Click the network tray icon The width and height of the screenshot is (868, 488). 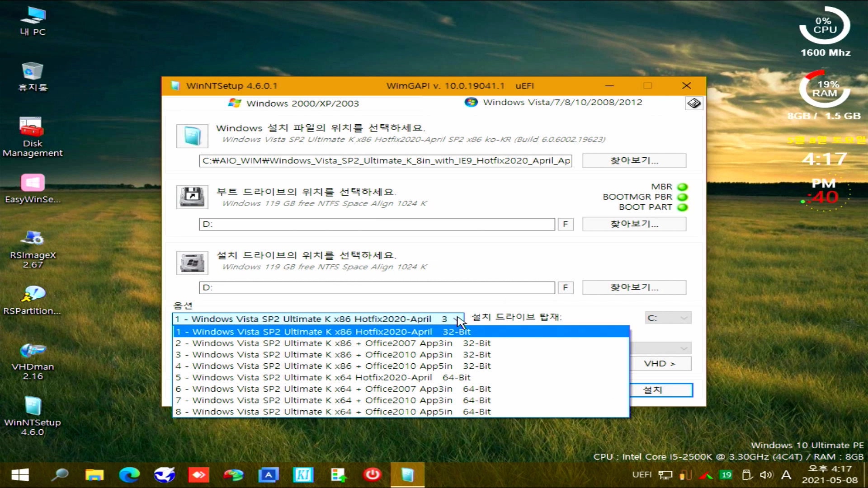coord(665,475)
